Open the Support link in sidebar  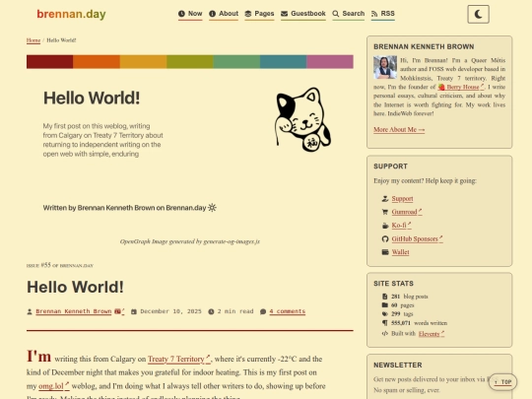pyautogui.click(x=402, y=198)
